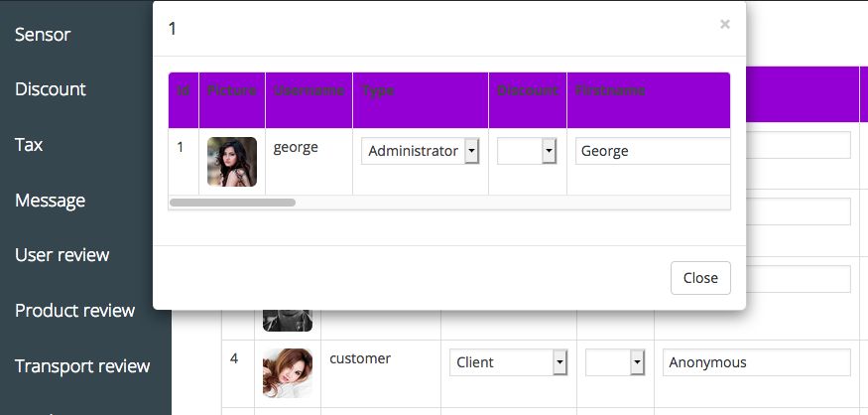This screenshot has width=868, height=415.
Task: Open the Administrator type dropdown
Action: click(421, 151)
